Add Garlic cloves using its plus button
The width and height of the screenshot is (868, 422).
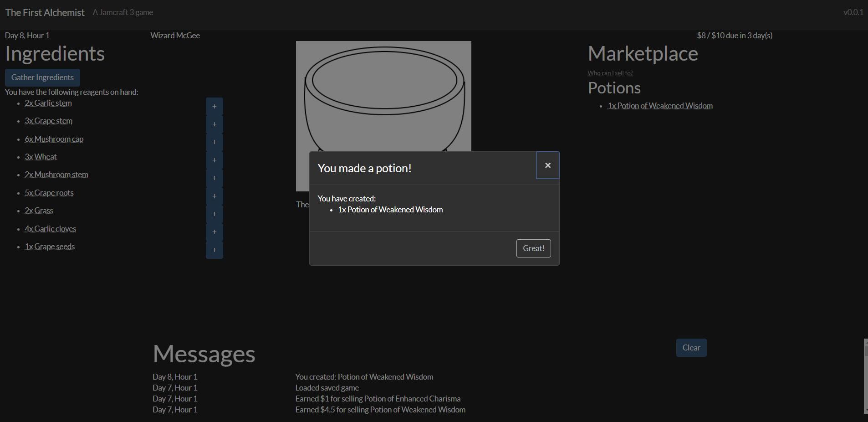click(x=214, y=232)
